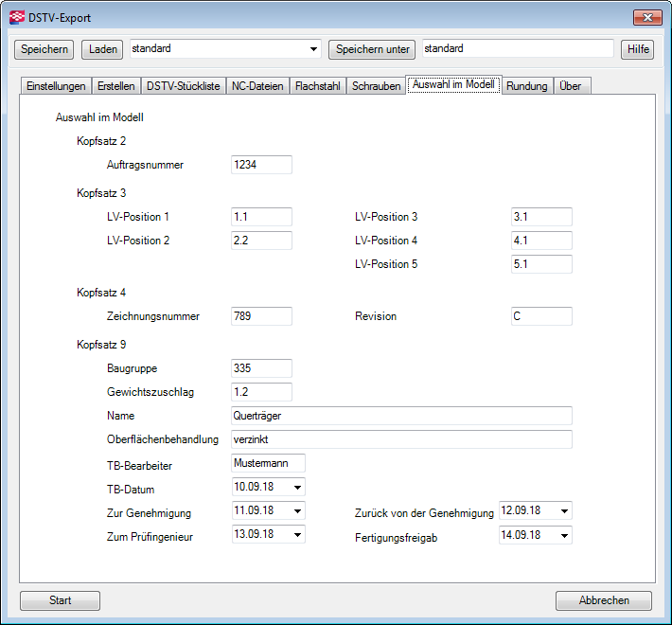This screenshot has width=672, height=625.
Task: Open the standard profile dropdown list
Action: click(314, 48)
